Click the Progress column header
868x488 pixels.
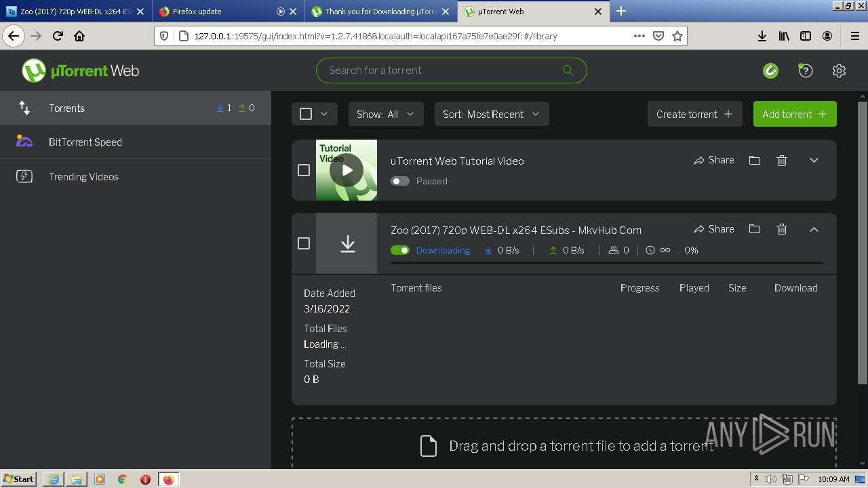click(x=639, y=288)
